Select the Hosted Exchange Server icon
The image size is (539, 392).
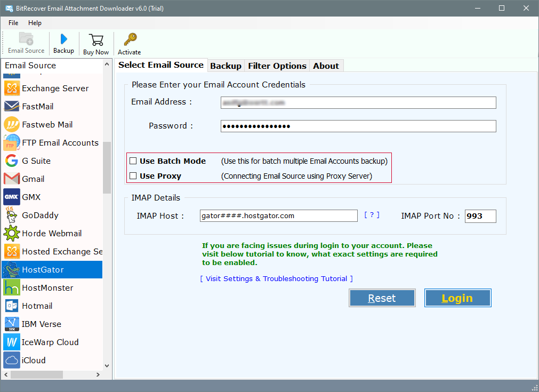coord(12,251)
